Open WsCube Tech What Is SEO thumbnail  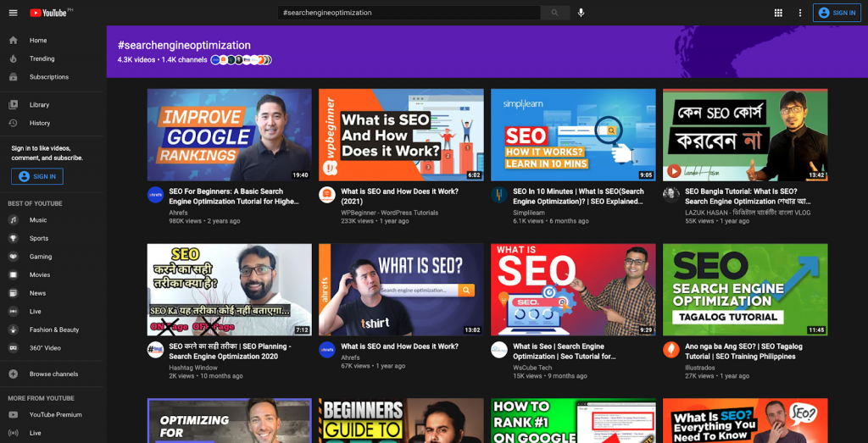tap(573, 290)
